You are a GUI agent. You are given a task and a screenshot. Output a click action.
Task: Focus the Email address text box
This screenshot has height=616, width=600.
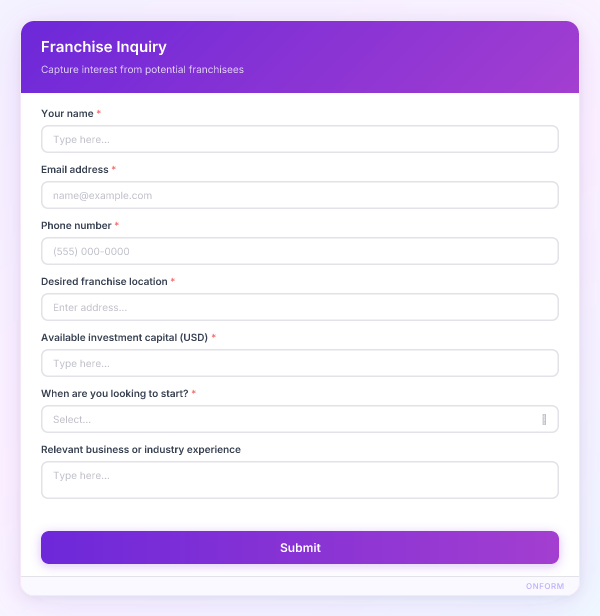(x=299, y=195)
